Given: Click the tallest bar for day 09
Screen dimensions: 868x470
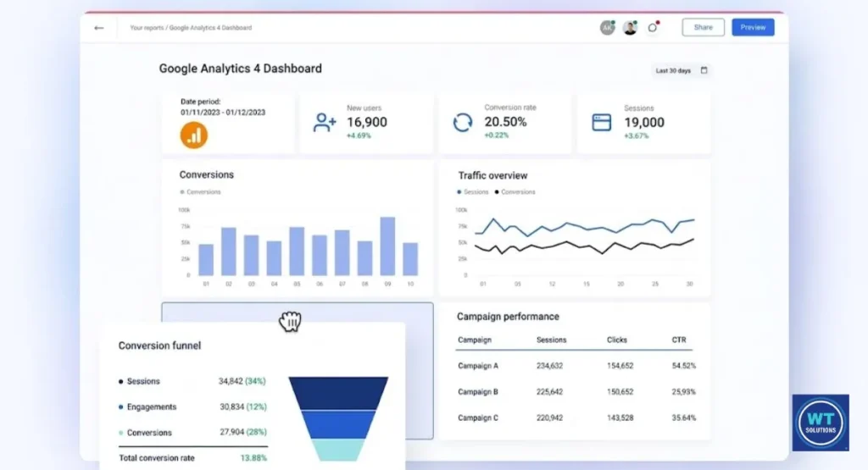Looking at the screenshot, I should click(x=387, y=246).
